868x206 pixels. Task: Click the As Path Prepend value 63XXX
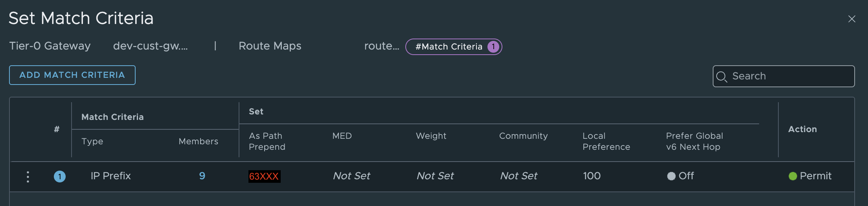click(264, 177)
